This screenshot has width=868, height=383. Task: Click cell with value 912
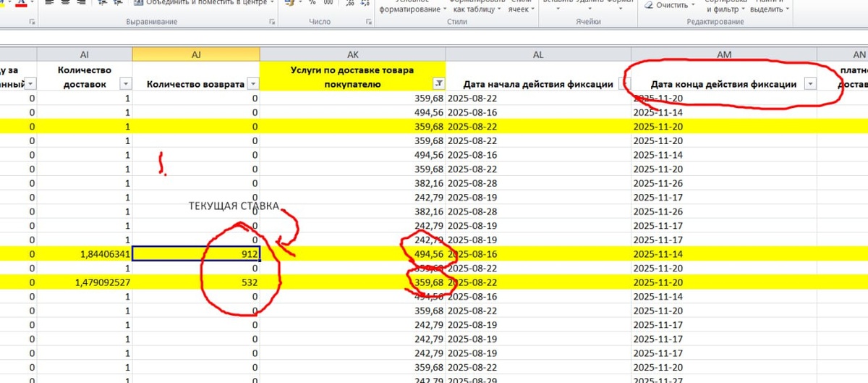(196, 253)
